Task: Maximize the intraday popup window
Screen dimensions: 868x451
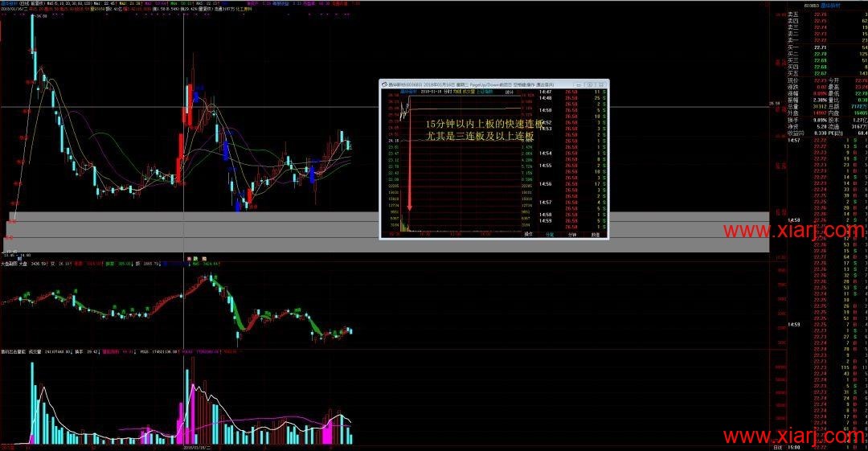Action: pyautogui.click(x=590, y=84)
